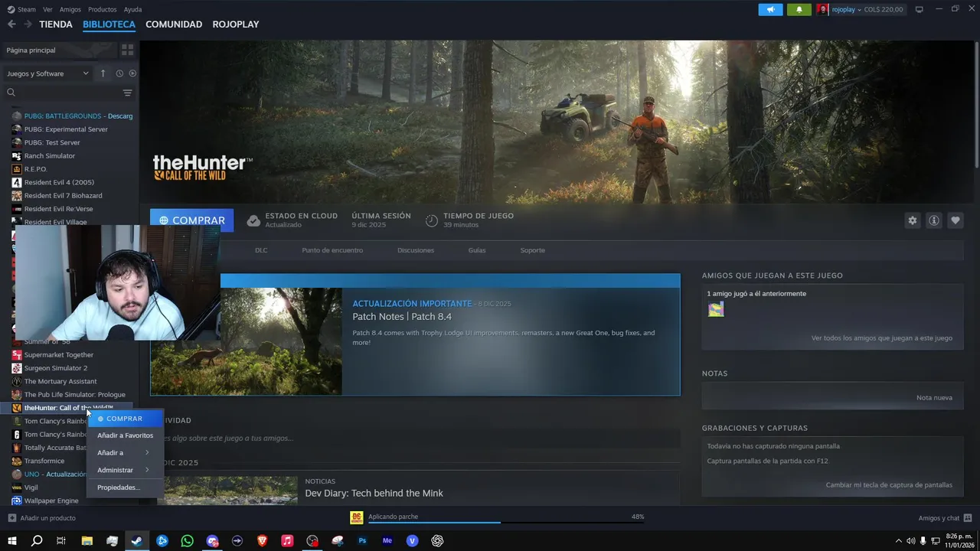Click Nota nueva
Screen dimensions: 980x551
[934, 398]
